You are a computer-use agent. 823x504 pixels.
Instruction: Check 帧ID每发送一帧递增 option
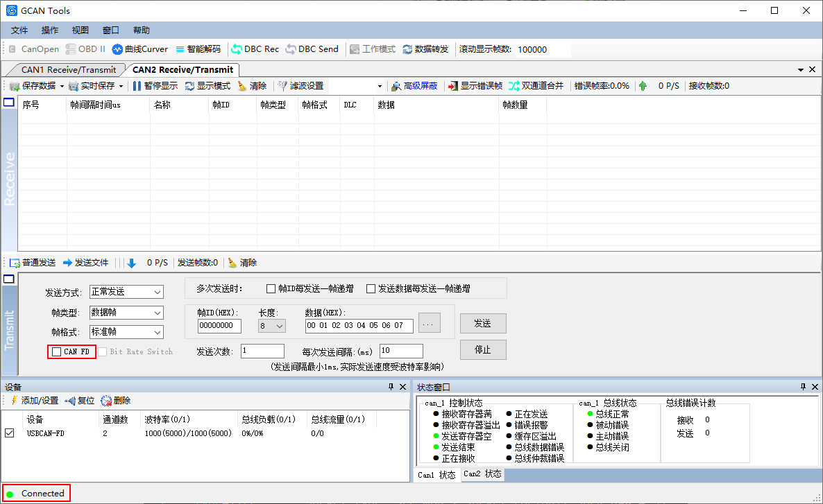click(x=271, y=288)
